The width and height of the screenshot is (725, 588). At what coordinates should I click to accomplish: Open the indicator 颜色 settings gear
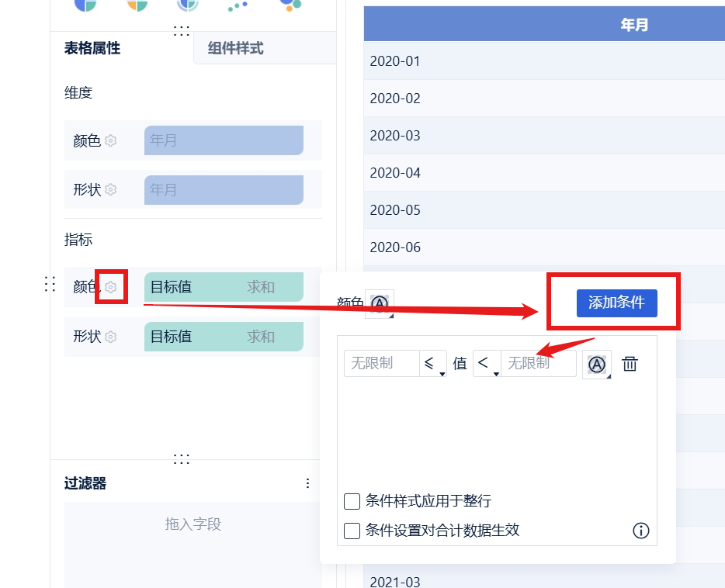pyautogui.click(x=110, y=287)
